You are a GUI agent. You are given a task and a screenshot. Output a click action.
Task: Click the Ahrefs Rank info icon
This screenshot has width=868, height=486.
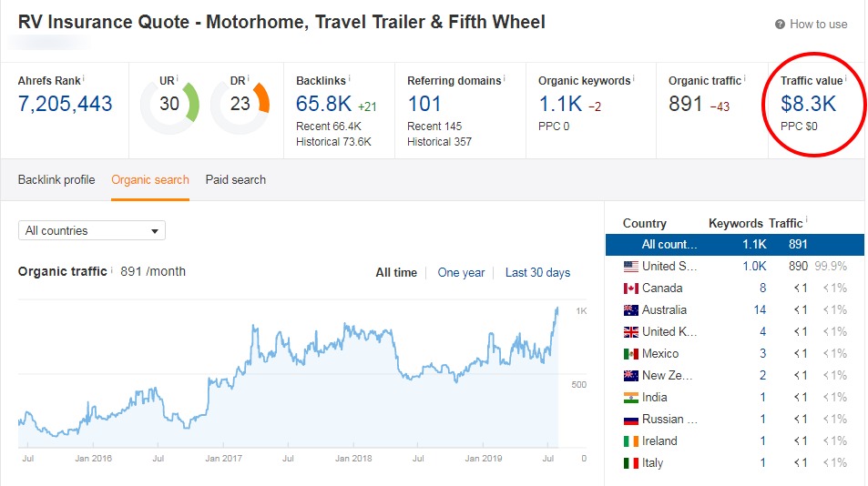coord(84,78)
